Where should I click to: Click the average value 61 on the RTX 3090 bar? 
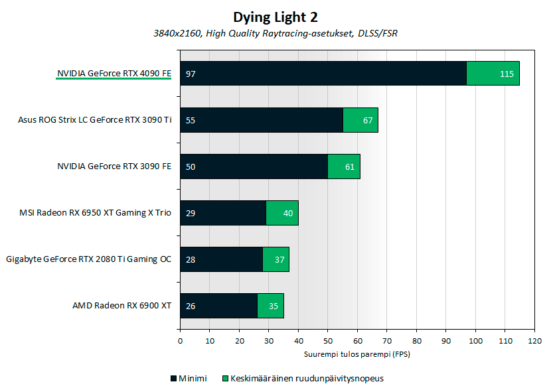(350, 167)
